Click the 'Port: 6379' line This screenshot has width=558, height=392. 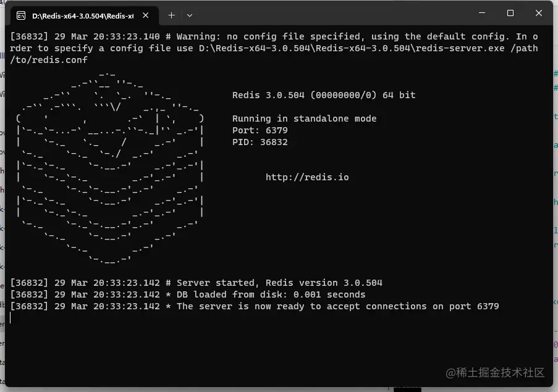click(260, 130)
